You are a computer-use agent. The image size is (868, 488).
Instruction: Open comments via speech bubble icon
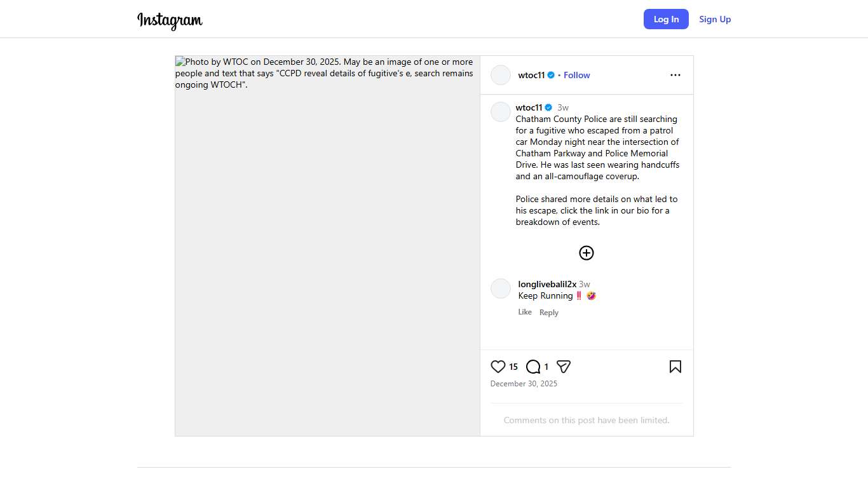click(533, 367)
